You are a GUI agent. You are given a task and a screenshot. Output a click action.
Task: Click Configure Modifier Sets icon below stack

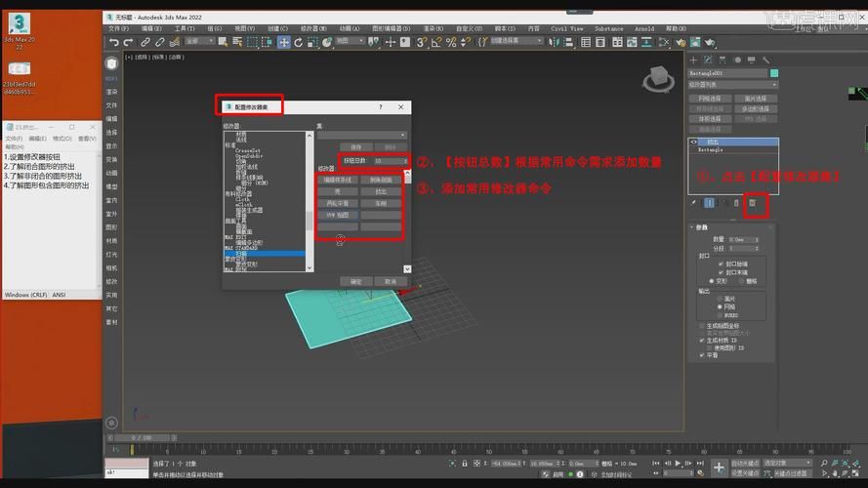tap(753, 203)
